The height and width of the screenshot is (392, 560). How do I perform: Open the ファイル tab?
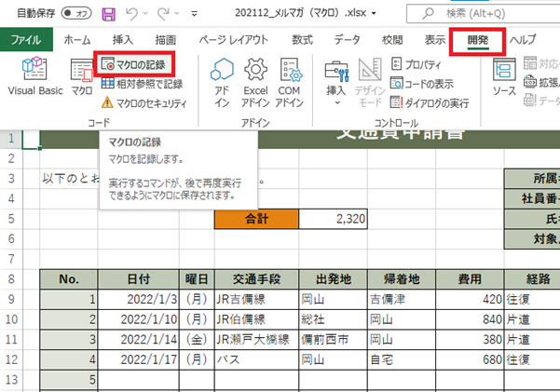pos(26,40)
